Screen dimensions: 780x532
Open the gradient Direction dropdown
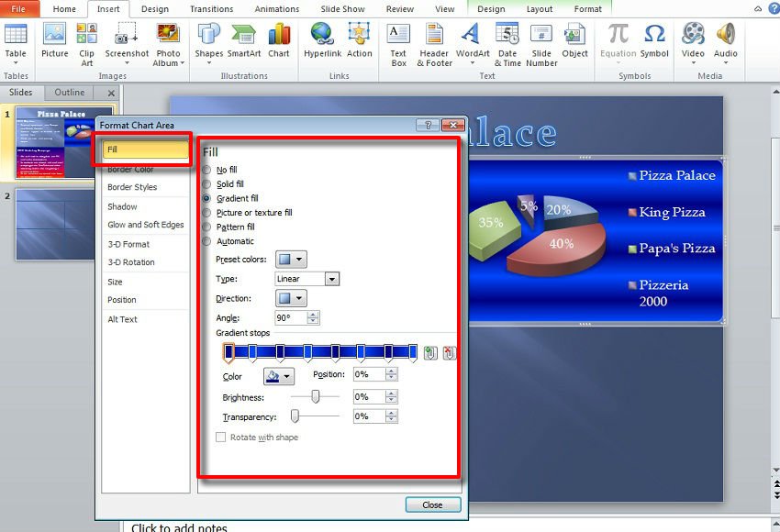(x=291, y=298)
